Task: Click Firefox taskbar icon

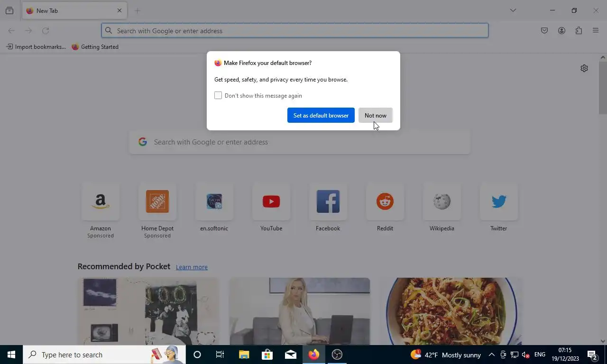Action: (x=314, y=355)
